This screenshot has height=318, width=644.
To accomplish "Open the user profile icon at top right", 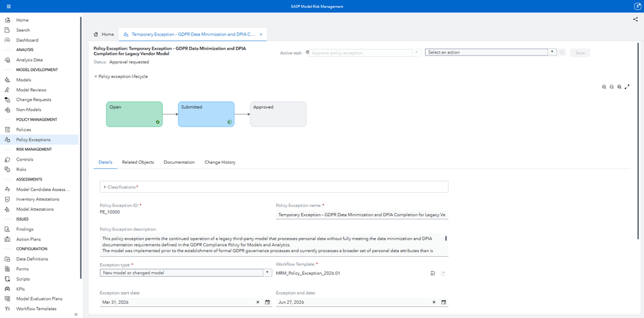I will 638,6.
